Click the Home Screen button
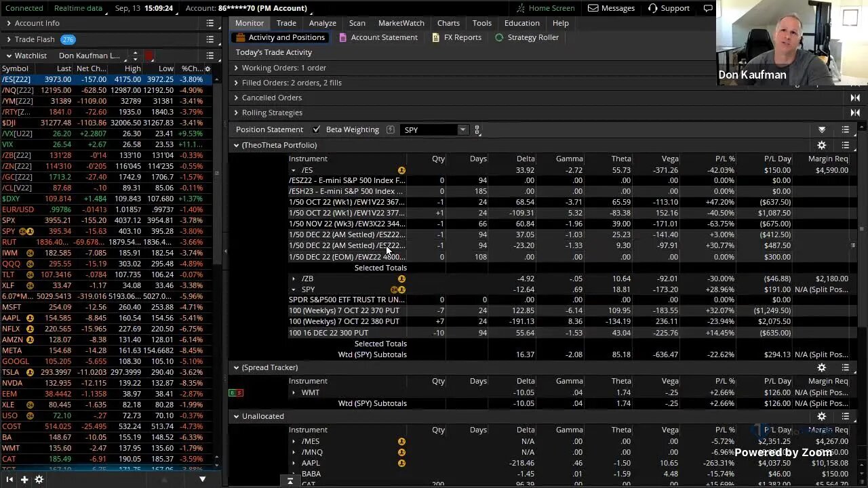 pyautogui.click(x=545, y=8)
